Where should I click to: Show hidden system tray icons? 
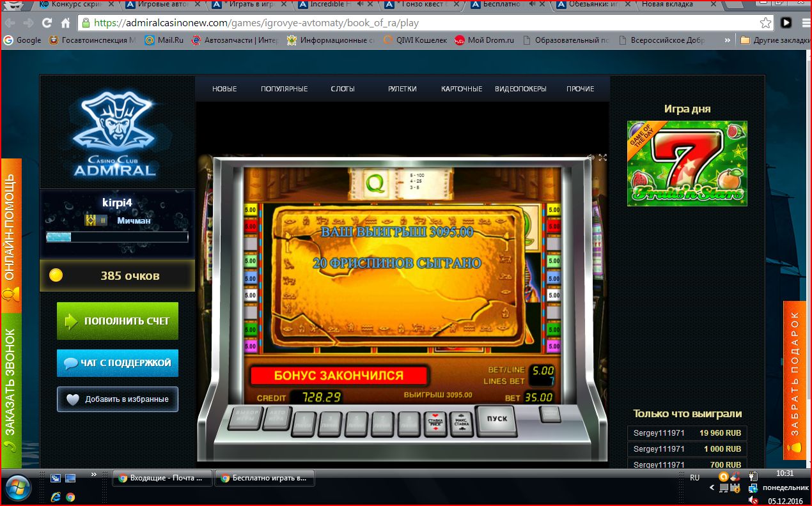pos(712,488)
